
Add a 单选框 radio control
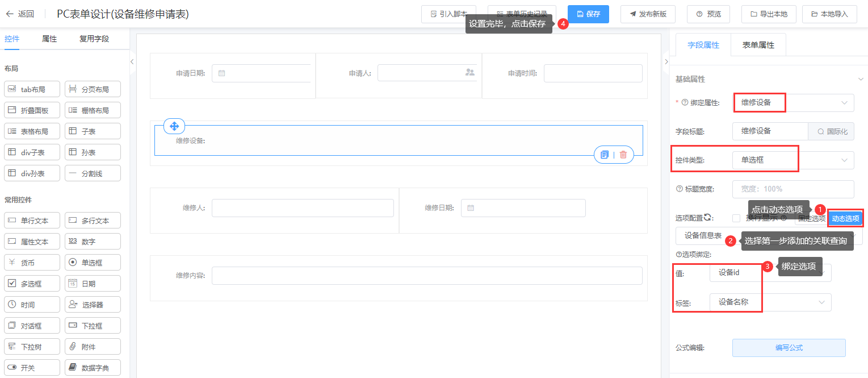click(x=93, y=263)
